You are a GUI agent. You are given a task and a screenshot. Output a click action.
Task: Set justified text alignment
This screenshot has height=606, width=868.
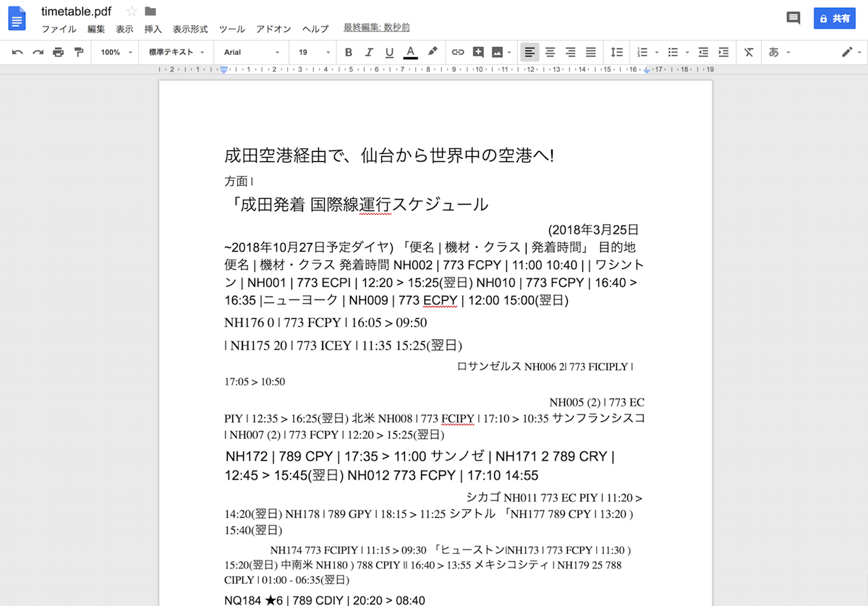(x=591, y=52)
